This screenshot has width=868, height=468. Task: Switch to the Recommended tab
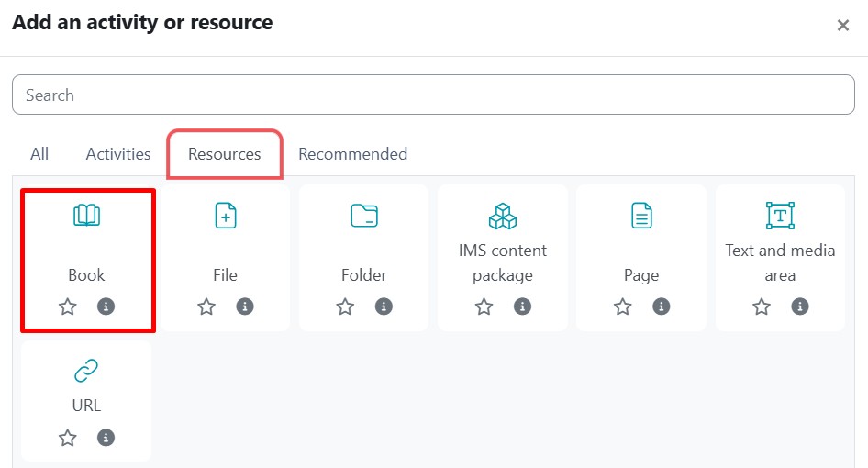[352, 154]
